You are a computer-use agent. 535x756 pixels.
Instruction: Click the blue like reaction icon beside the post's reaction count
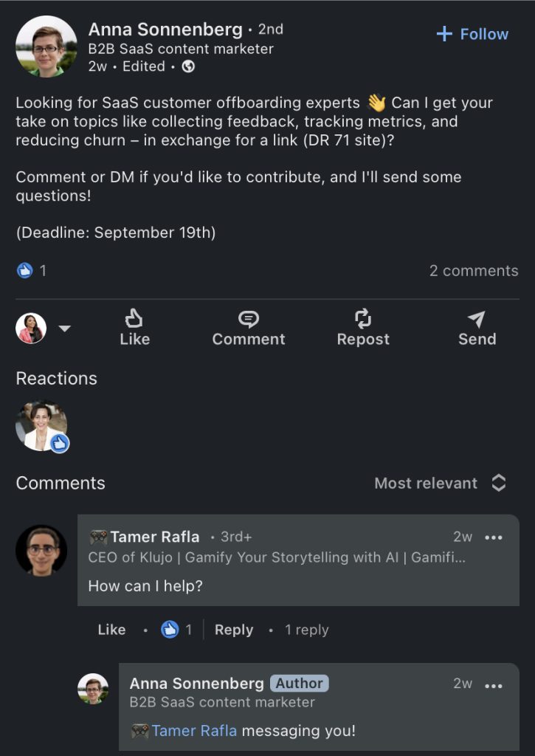25,271
